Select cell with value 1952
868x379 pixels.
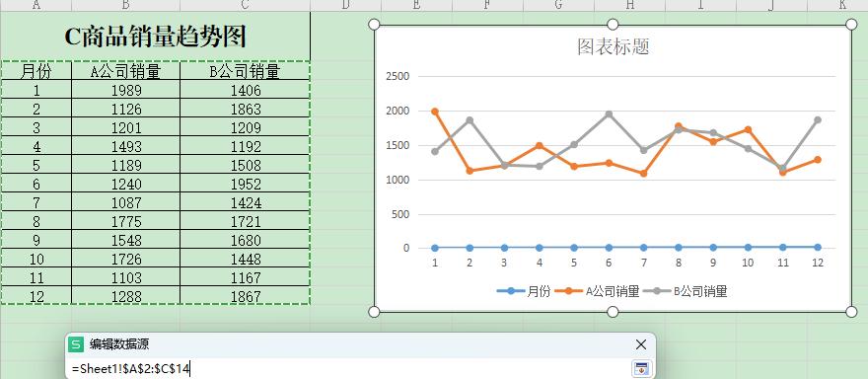(246, 184)
